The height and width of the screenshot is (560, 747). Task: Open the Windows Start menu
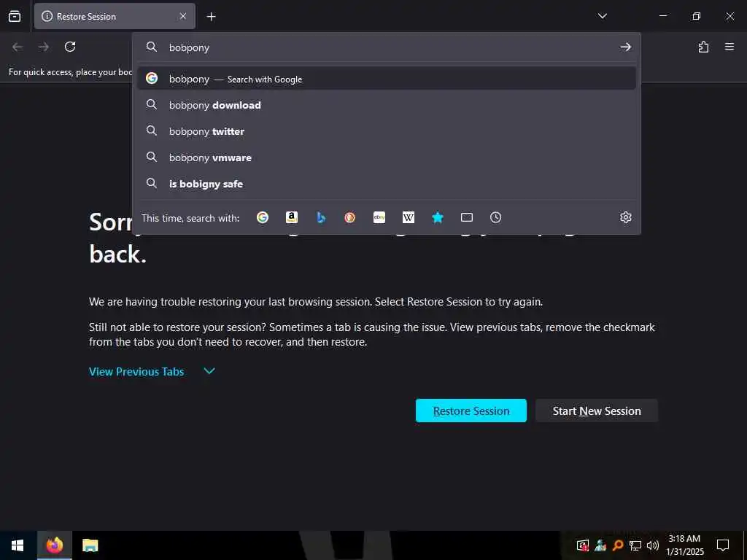pyautogui.click(x=18, y=545)
